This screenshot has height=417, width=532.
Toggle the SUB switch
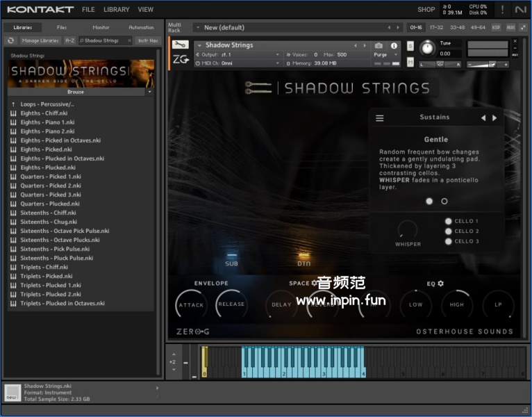231,256
